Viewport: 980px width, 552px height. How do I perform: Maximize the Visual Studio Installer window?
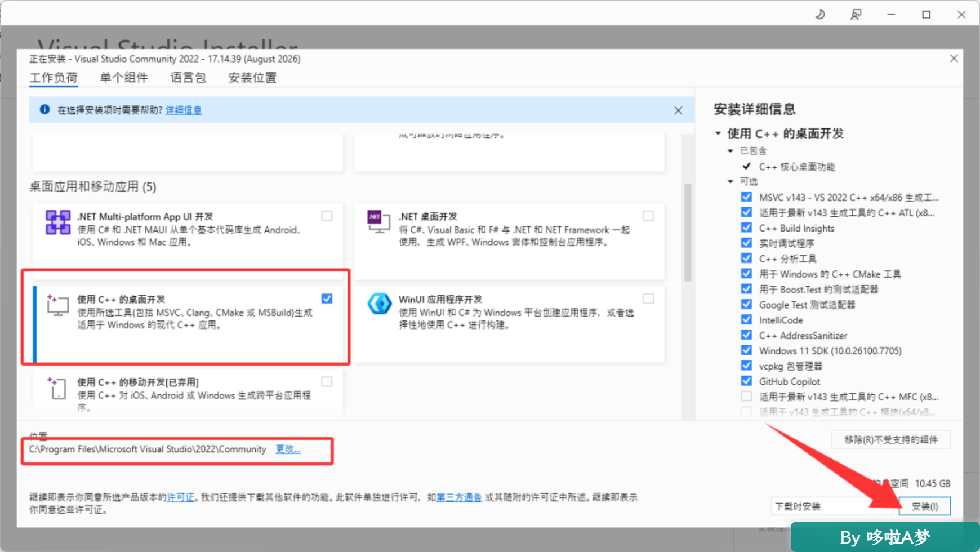tap(926, 15)
